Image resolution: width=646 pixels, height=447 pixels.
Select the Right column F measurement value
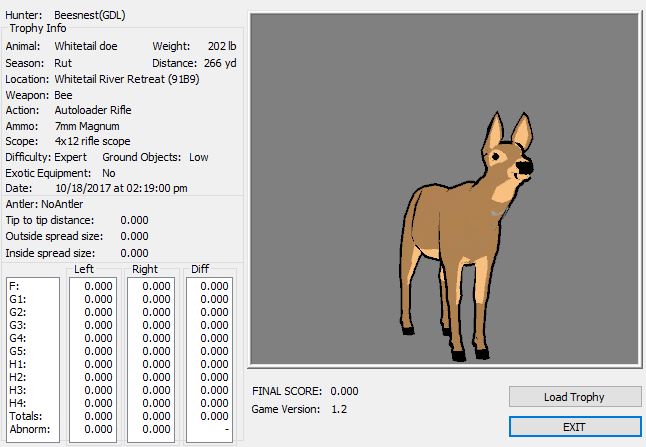pos(156,285)
